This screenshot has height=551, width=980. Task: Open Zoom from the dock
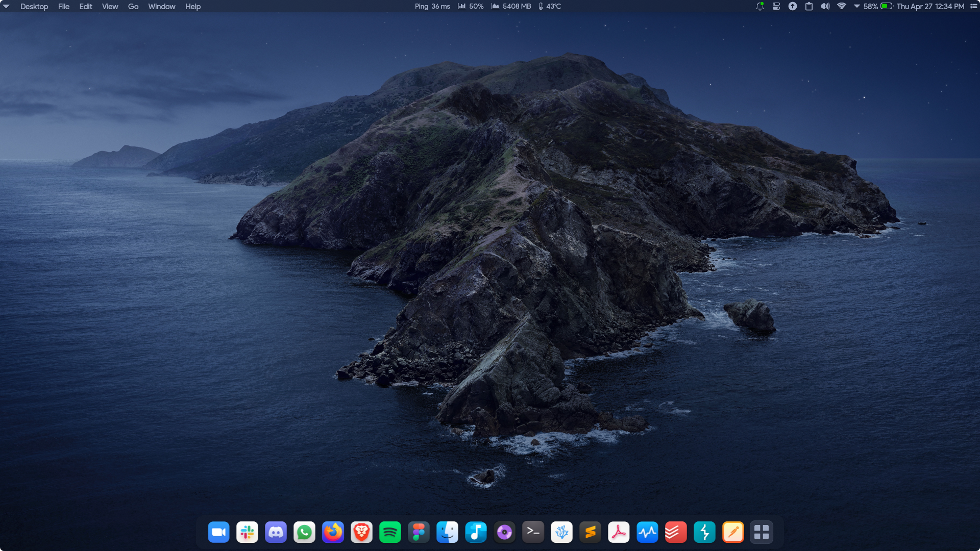click(218, 532)
